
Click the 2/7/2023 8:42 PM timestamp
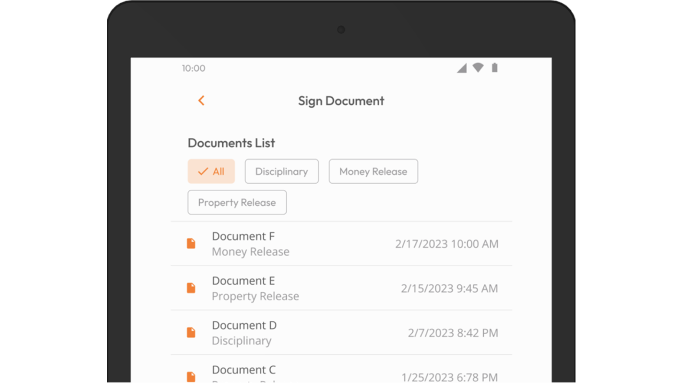coord(453,333)
